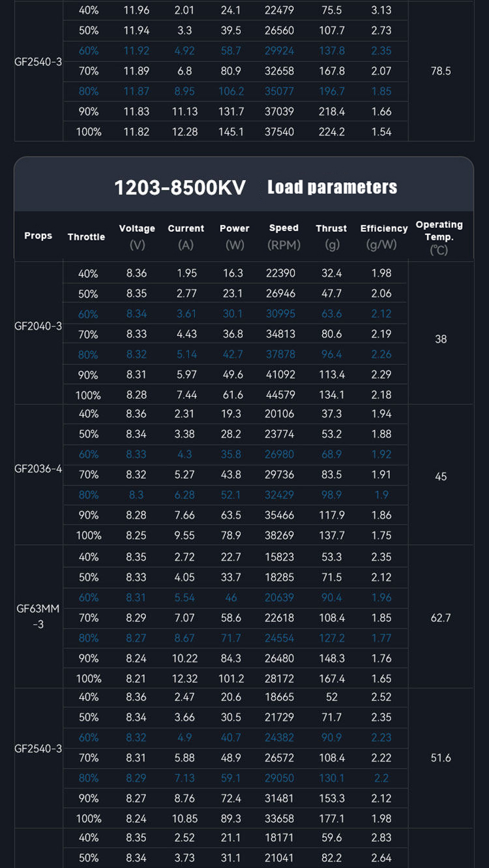Select the GF2036-4 prop label
Viewport: 489px width, 868px height.
pos(38,469)
